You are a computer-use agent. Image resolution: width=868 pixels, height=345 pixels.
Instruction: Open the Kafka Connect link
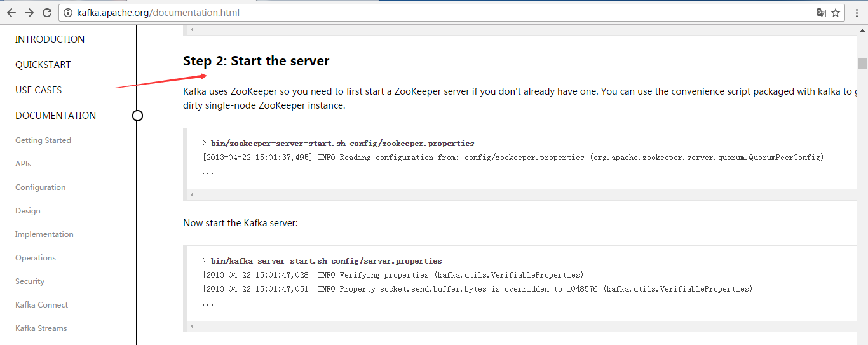tap(42, 305)
